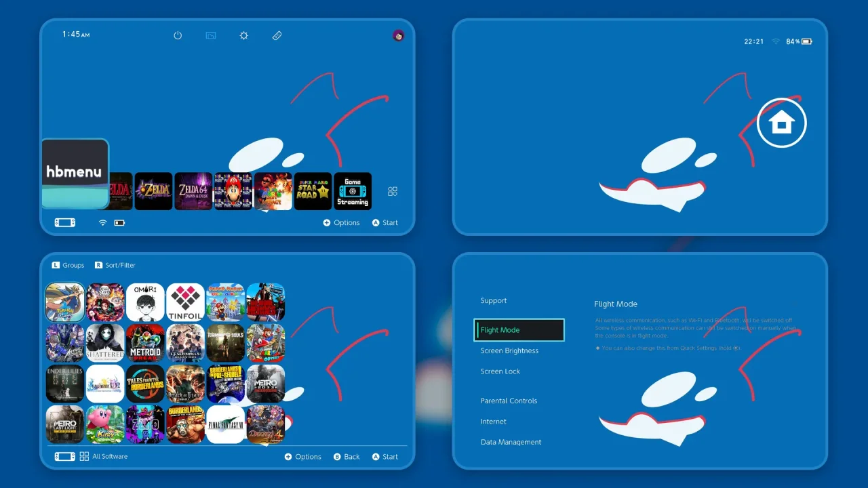Open the user profile avatar
Image resolution: width=868 pixels, height=488 pixels.
(398, 35)
